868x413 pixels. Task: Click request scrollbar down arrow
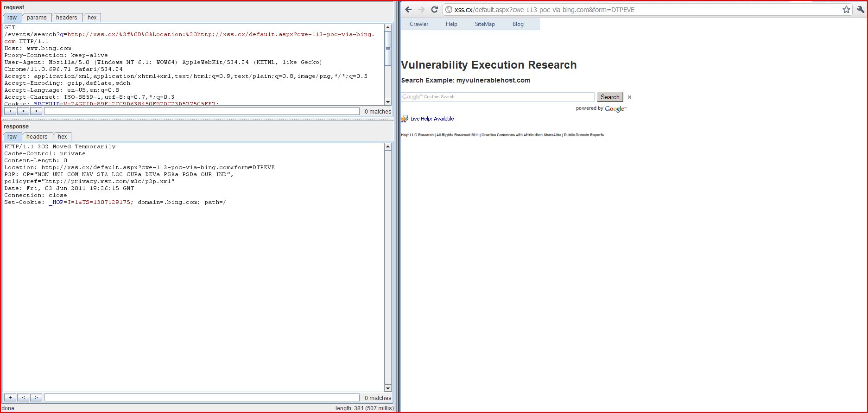(x=388, y=102)
